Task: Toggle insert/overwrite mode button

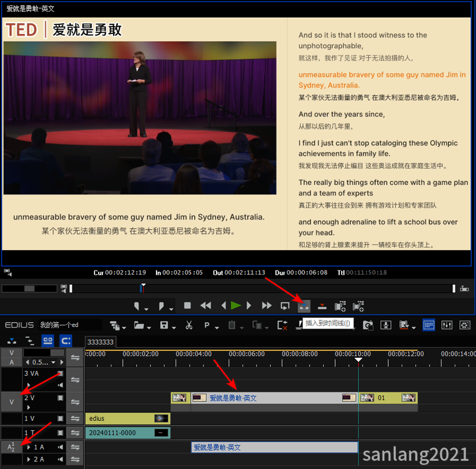Action: coord(12,341)
